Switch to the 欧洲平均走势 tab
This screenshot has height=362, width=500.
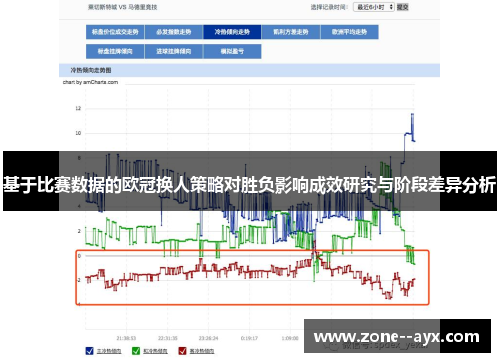pyautogui.click(x=349, y=32)
